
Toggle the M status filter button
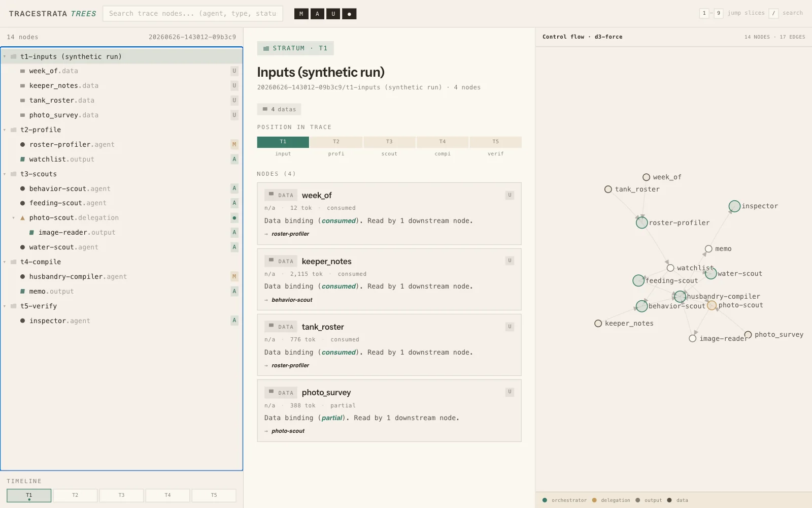coord(301,14)
